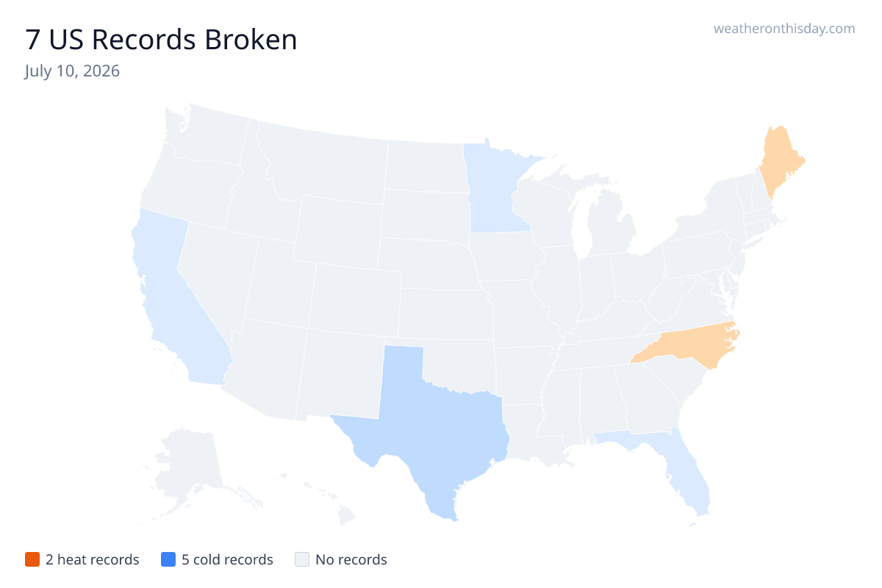Click the July 10, 2026 date subtitle

(x=72, y=71)
